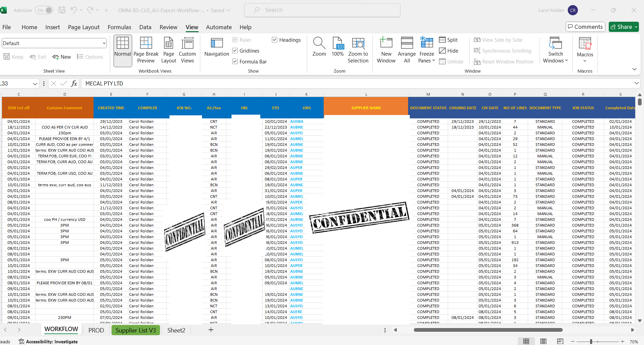
Task: Click the Help tab
Action: (x=245, y=27)
